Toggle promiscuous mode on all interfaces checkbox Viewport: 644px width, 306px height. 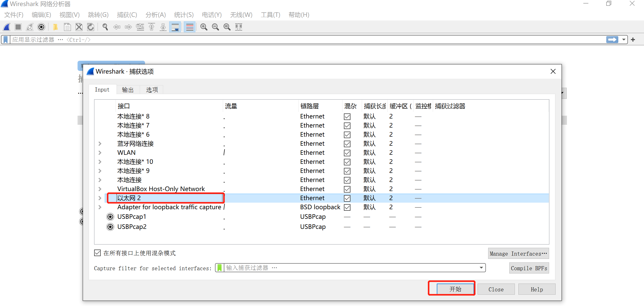[x=97, y=253]
